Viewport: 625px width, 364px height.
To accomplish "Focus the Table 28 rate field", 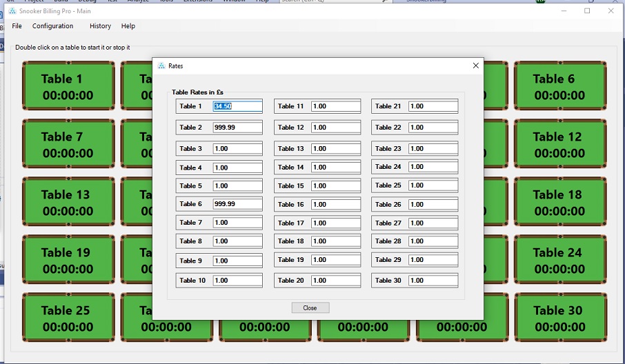I will [x=433, y=241].
